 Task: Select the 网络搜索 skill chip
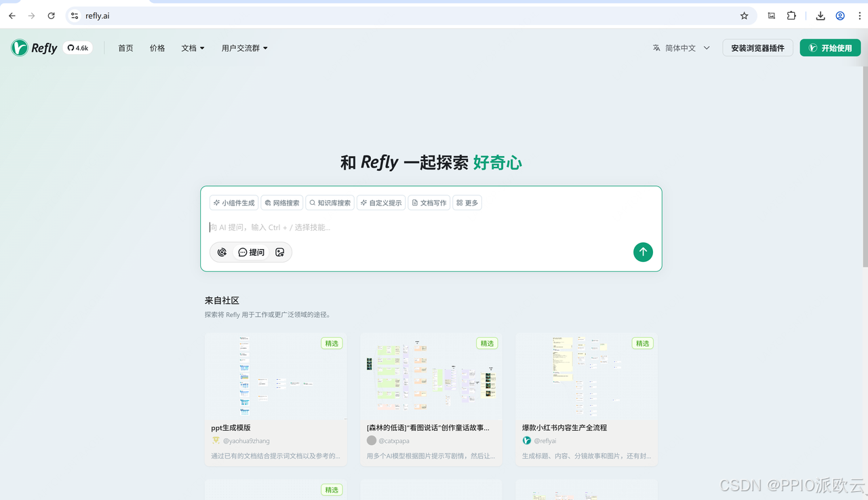(282, 203)
